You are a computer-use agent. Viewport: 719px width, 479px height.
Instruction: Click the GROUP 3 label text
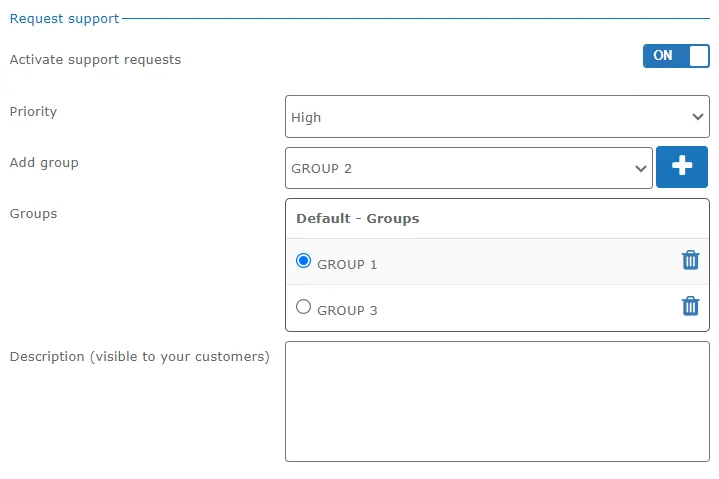pyautogui.click(x=347, y=310)
